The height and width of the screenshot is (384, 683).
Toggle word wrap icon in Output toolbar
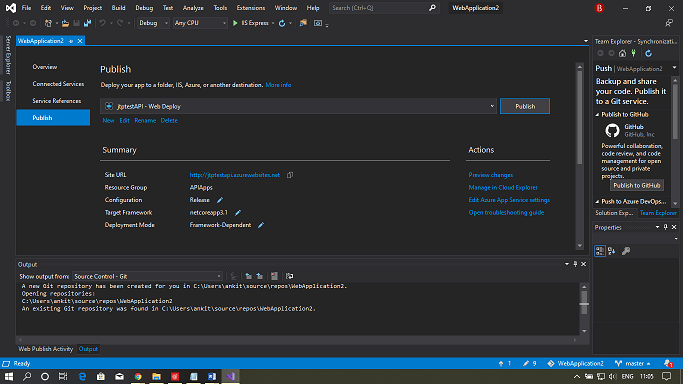(289, 276)
